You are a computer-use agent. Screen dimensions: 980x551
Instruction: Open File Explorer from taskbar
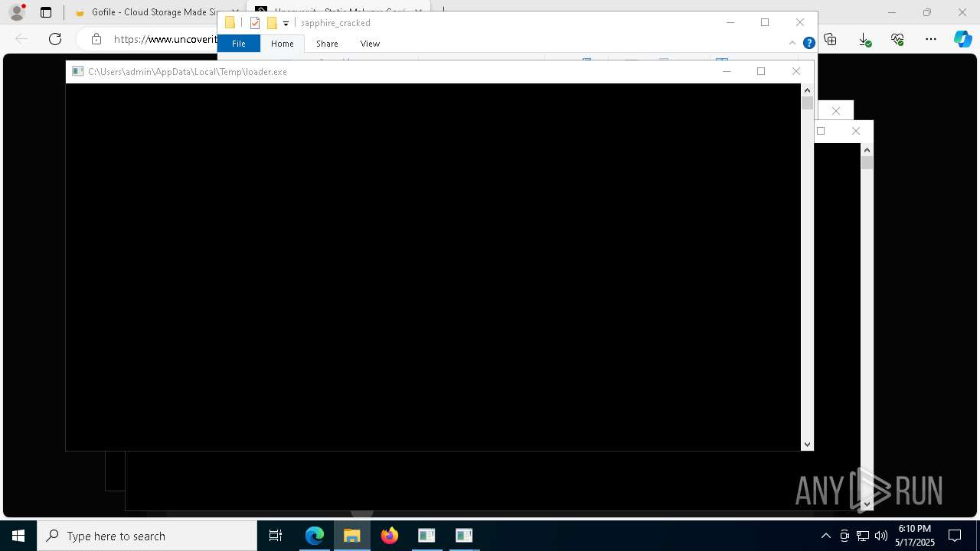tap(352, 536)
